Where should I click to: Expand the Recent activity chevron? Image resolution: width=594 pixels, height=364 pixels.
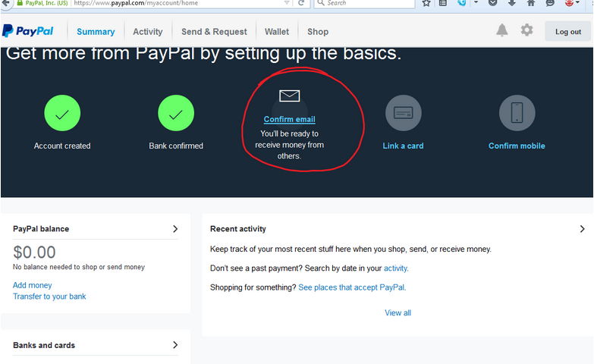click(x=582, y=229)
